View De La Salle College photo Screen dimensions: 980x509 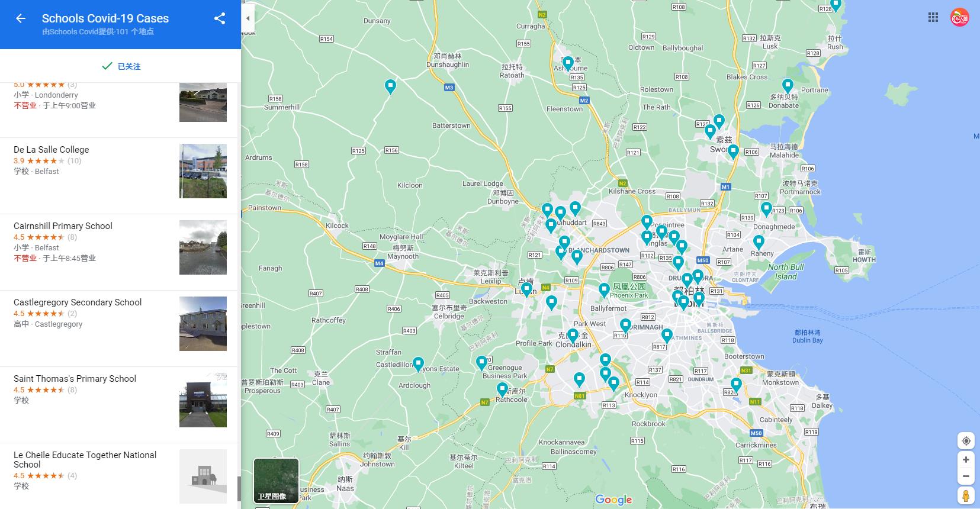click(203, 171)
